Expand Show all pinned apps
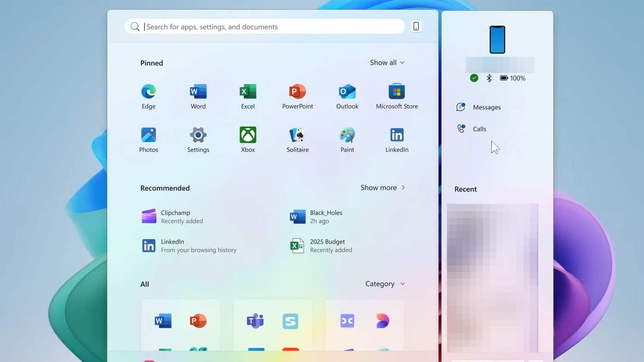Screen dimensions: 644x362 click(x=387, y=62)
